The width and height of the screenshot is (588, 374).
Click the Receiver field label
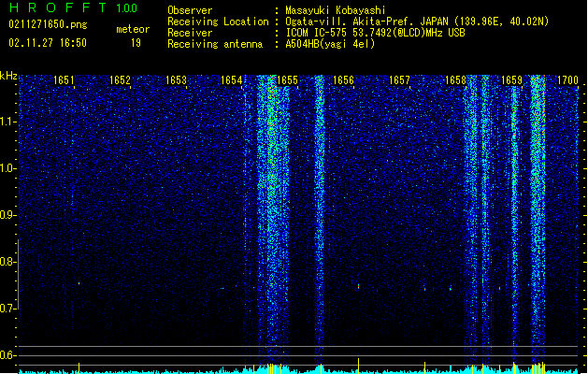[190, 33]
